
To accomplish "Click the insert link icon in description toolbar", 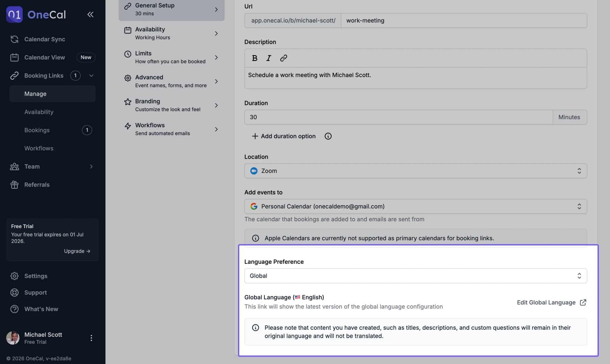I will [283, 58].
